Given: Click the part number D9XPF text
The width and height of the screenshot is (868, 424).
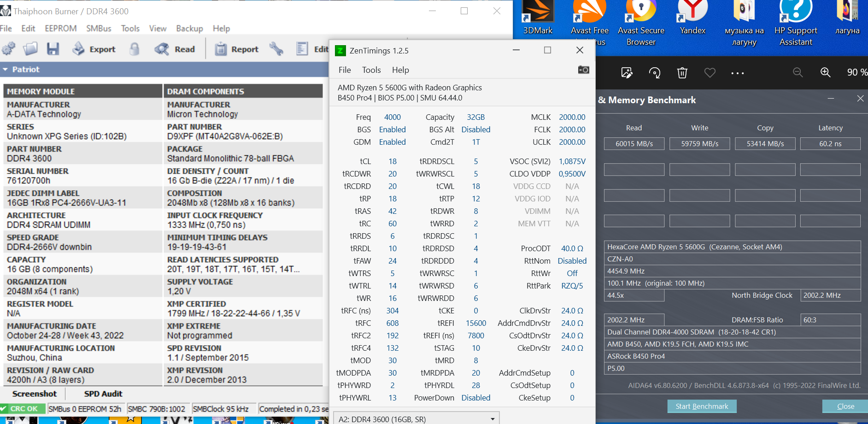Looking at the screenshot, I should 225,136.
